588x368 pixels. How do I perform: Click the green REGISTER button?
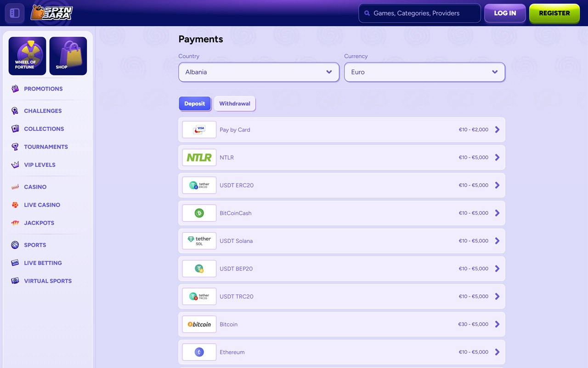pos(554,13)
